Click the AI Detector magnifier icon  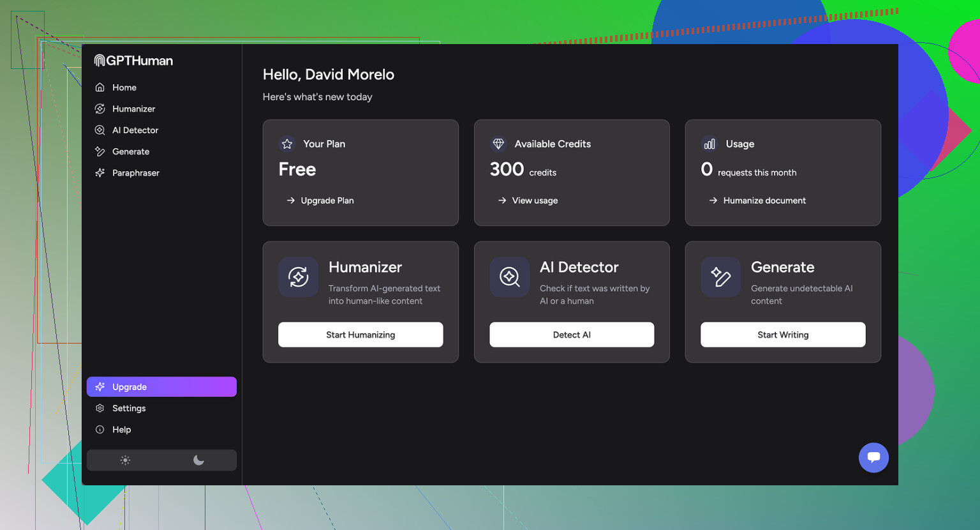click(509, 277)
